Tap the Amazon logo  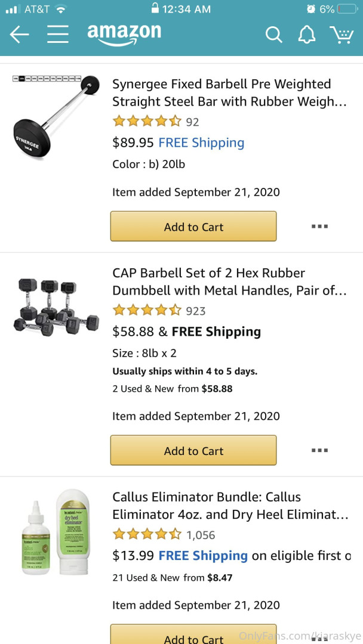[x=124, y=34]
